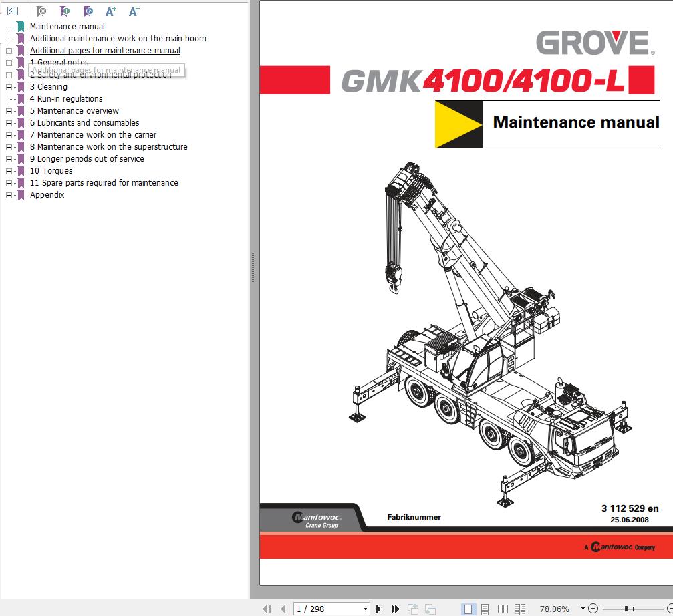Select two-page facing view mode
673x616 pixels.
503,609
